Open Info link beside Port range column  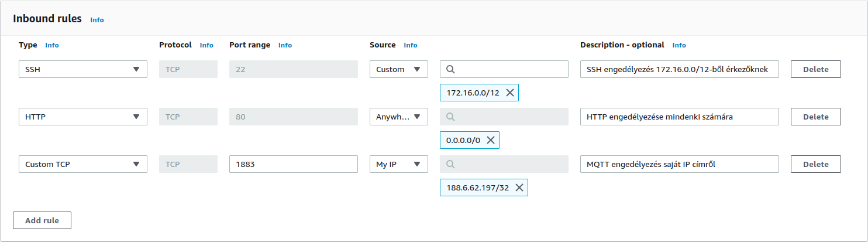click(285, 45)
